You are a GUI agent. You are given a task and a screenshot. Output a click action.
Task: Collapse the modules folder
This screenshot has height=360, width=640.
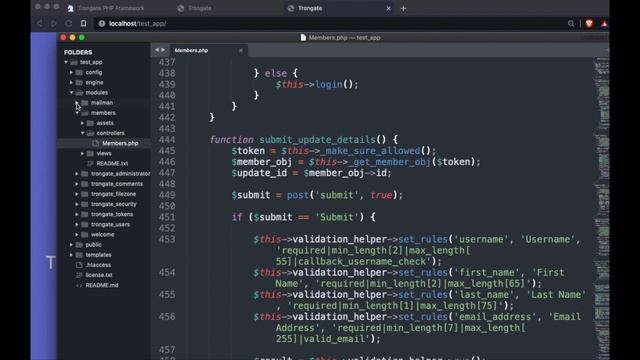point(71,93)
